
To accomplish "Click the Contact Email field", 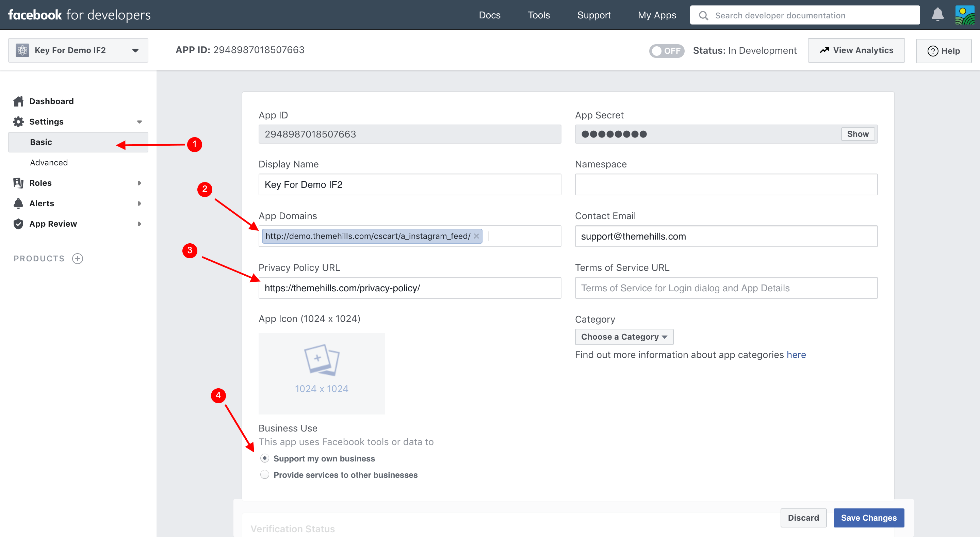I will [726, 236].
